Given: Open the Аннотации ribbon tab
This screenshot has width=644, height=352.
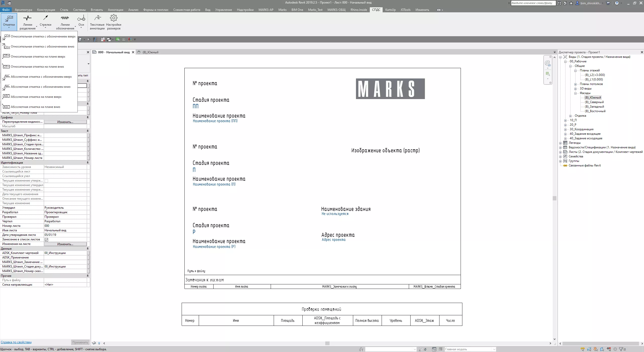Looking at the screenshot, I should click(x=115, y=10).
